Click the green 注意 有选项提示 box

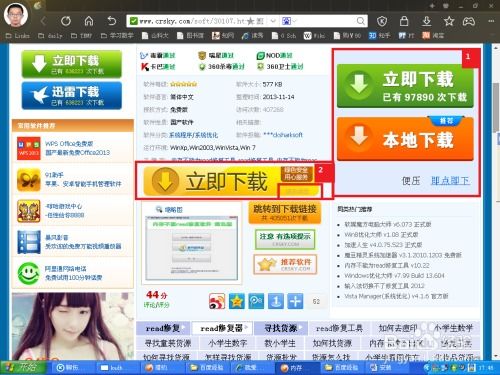[x=285, y=239]
